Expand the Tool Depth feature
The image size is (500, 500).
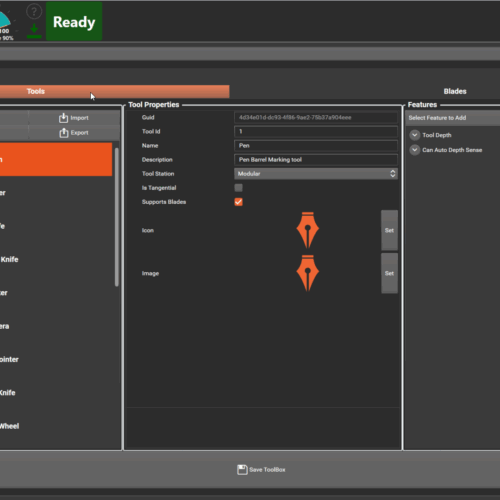(414, 135)
